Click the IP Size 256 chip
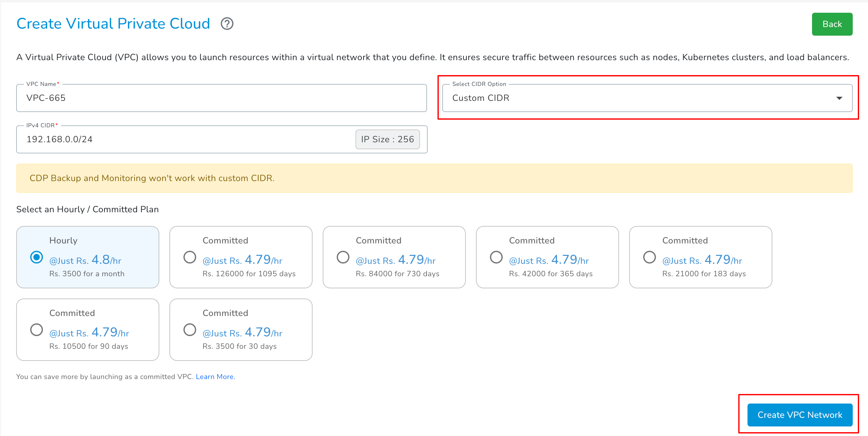Image resolution: width=868 pixels, height=436 pixels. click(x=387, y=139)
